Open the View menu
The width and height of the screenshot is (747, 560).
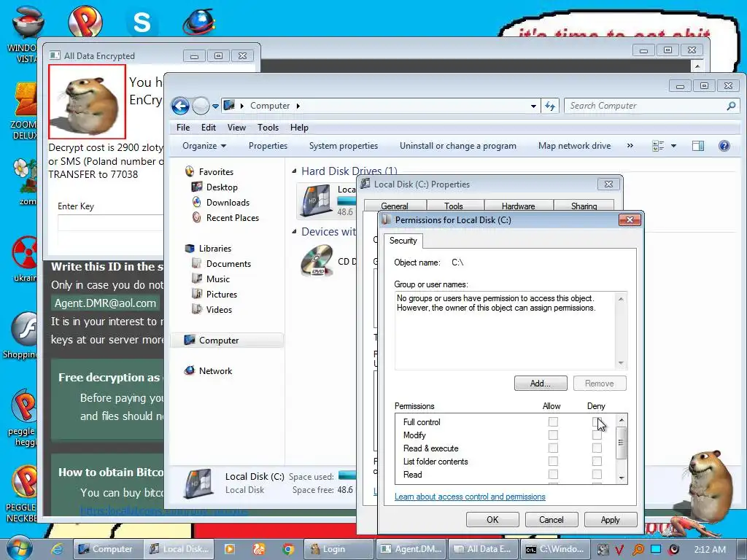(x=236, y=128)
